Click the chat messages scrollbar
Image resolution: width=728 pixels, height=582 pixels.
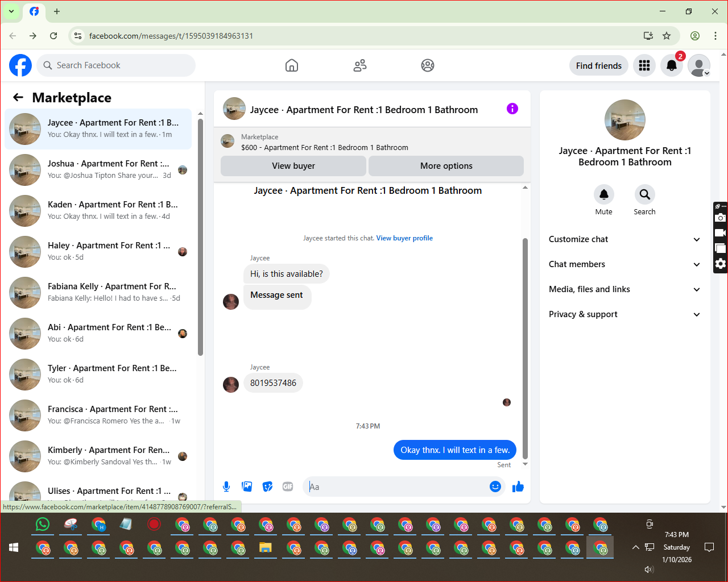(x=525, y=348)
